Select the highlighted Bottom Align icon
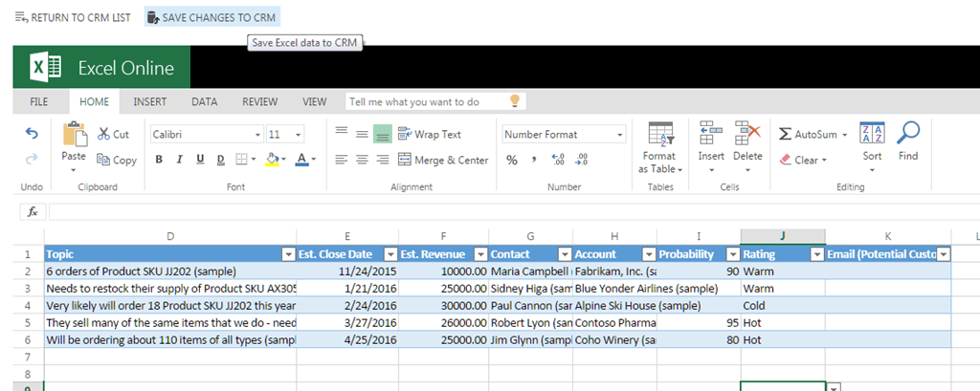 [383, 134]
